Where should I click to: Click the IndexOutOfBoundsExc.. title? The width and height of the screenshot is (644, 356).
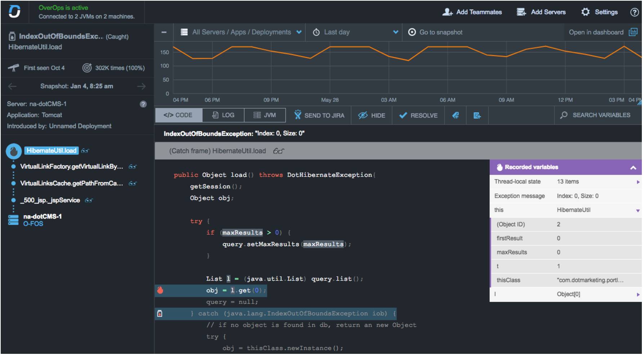click(61, 36)
